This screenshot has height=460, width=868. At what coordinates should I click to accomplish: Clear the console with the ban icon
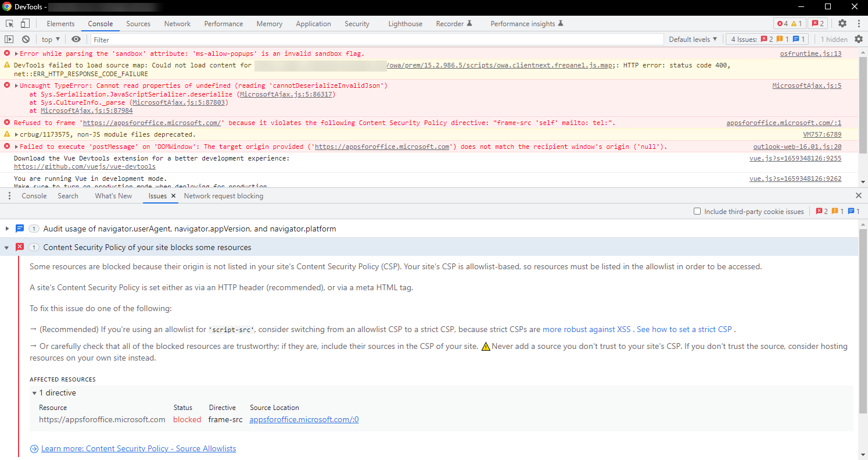coord(26,40)
